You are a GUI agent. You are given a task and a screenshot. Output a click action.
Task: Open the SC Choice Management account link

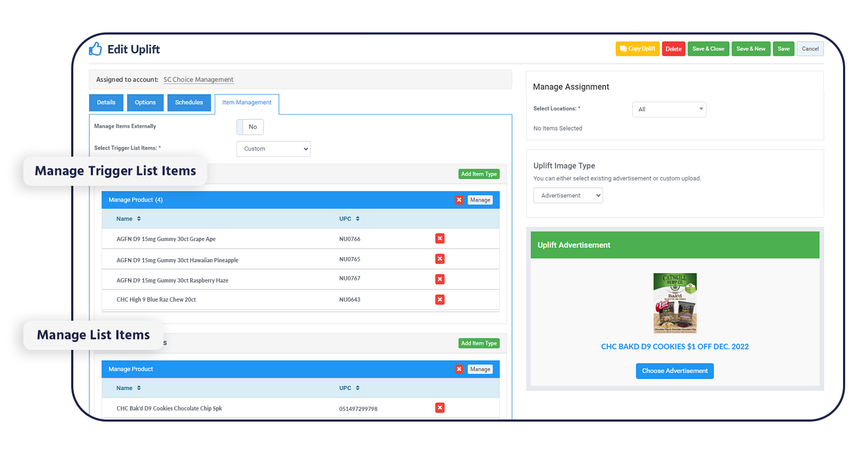coord(198,80)
